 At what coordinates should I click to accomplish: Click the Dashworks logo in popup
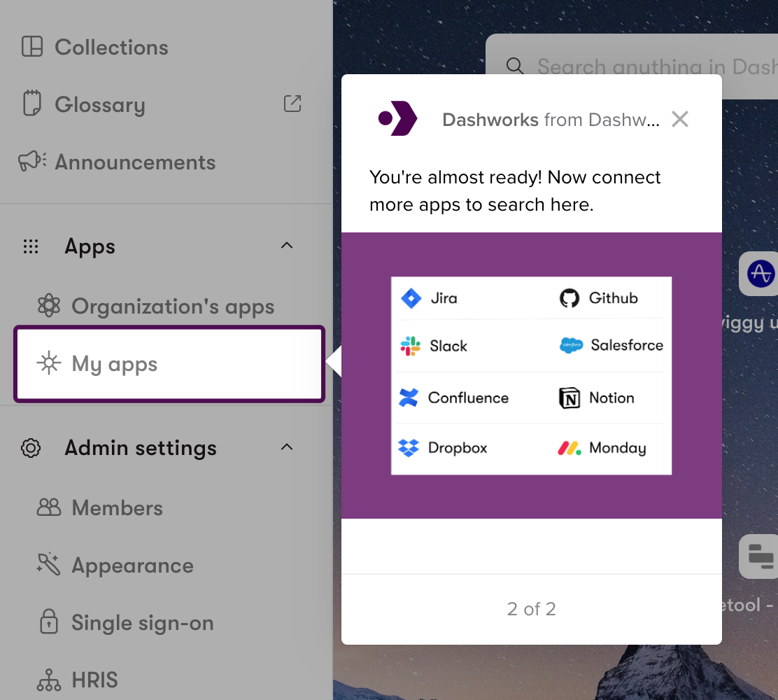tap(397, 118)
